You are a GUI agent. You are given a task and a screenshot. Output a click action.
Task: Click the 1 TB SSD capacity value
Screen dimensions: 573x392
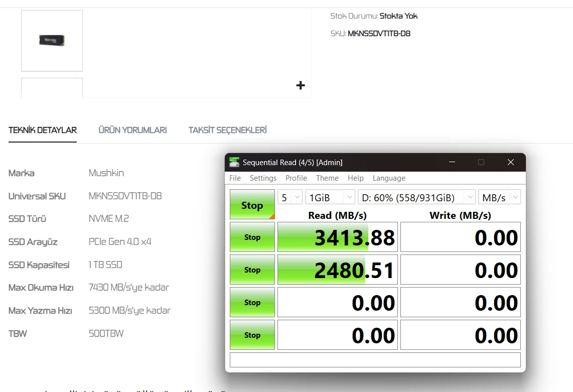pyautogui.click(x=105, y=265)
